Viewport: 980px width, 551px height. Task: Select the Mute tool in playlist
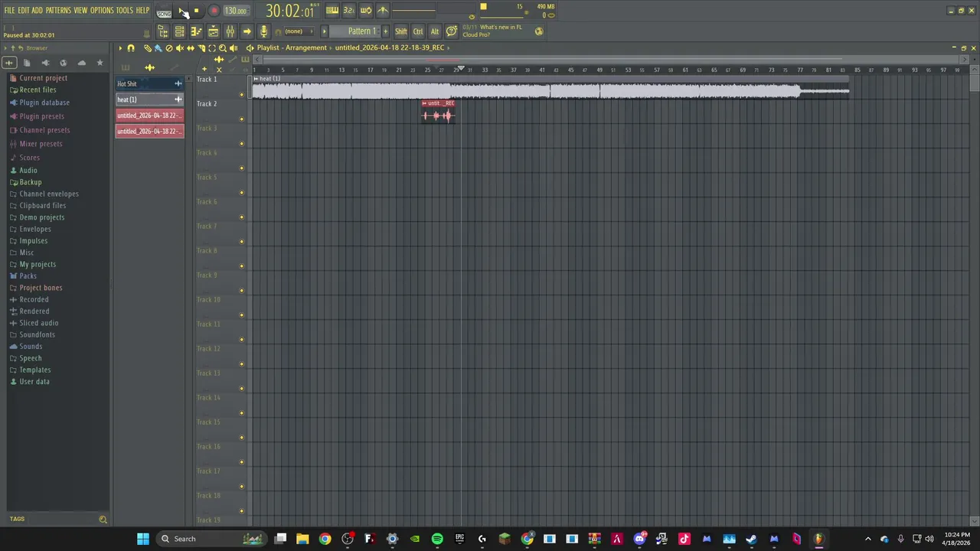tap(180, 48)
